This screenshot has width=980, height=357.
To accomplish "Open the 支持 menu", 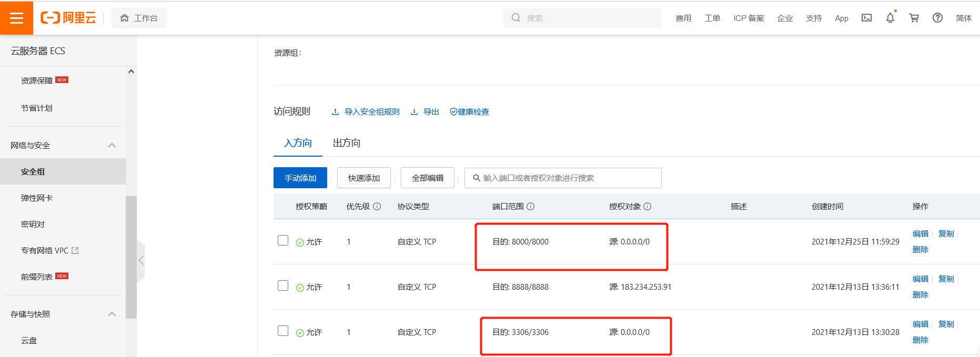I will point(814,18).
